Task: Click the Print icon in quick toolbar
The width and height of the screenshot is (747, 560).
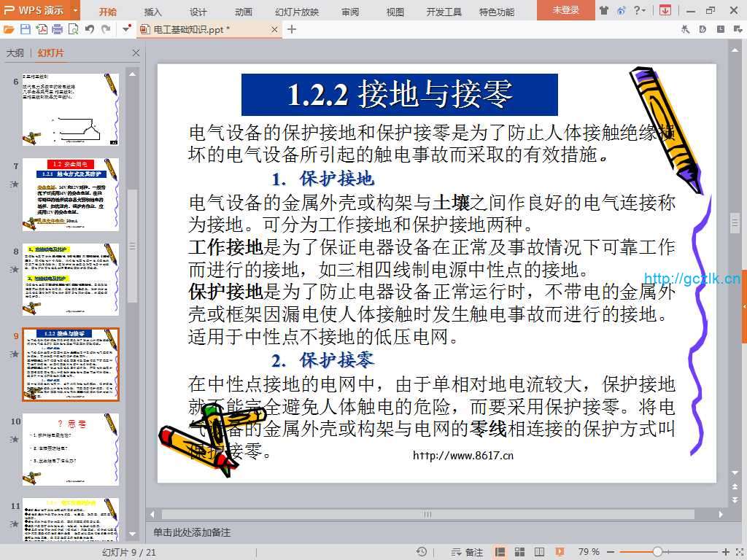Action: point(57,29)
